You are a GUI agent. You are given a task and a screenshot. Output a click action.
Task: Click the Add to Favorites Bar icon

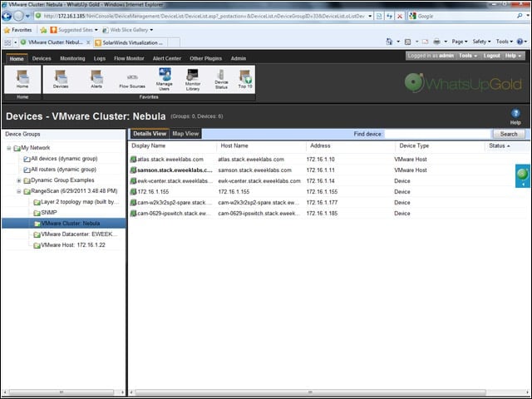pyautogui.click(x=43, y=30)
